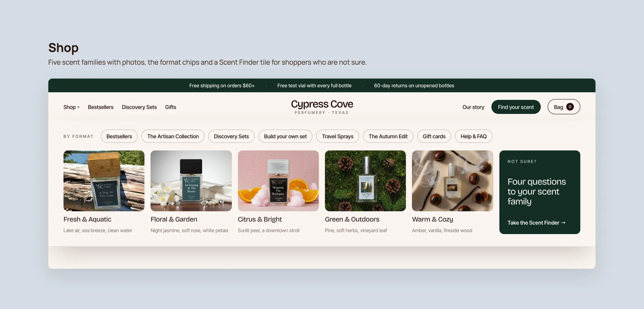Click Night jasmine, soft rose, white petals text
644x309 pixels.
pos(189,231)
